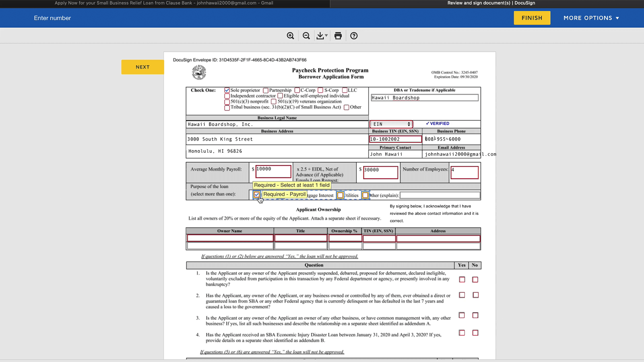644x362 pixels.
Task: Select Yes for question 1
Action: point(462,280)
